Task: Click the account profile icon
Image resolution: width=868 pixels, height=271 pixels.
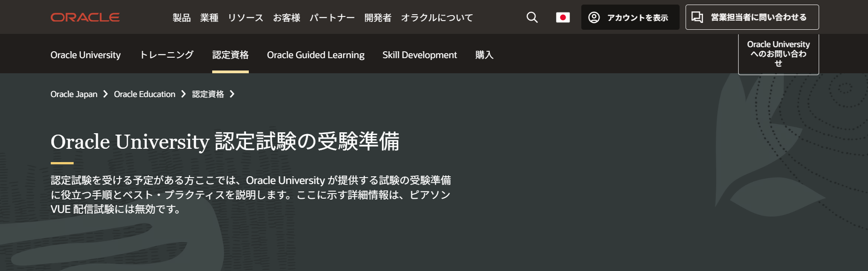Action: click(x=594, y=17)
